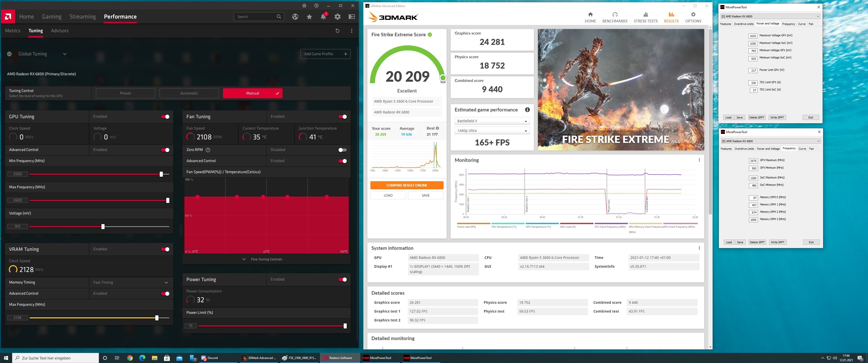The height and width of the screenshot is (363, 868).
Task: Open the Radeon web browser globe icon
Action: click(x=295, y=16)
